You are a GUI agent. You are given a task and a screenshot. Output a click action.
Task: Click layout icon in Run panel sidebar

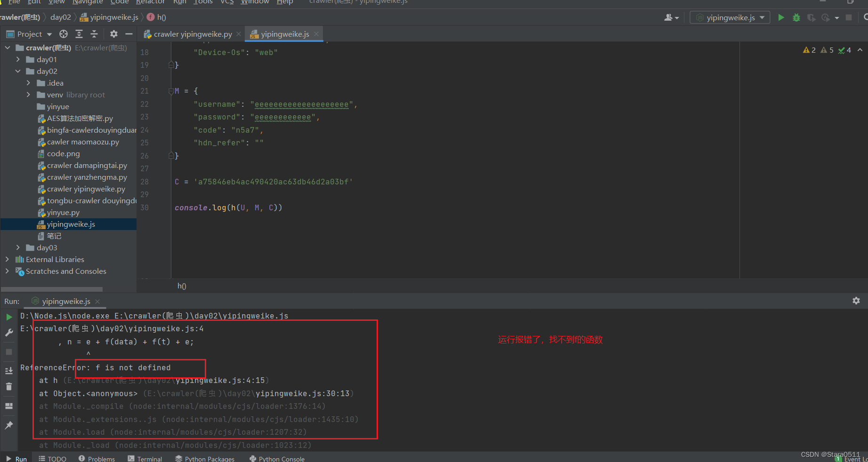[9, 406]
